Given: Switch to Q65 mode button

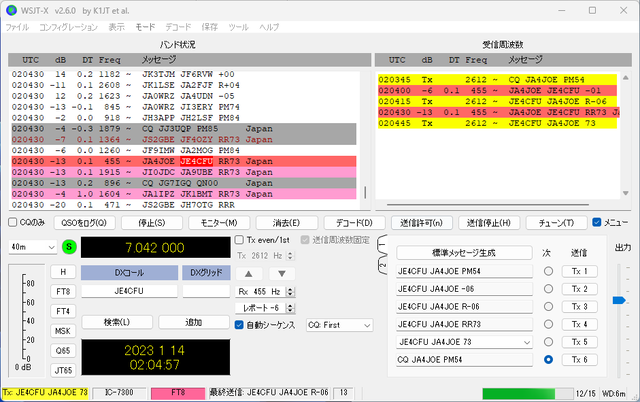Looking at the screenshot, I should click(63, 350).
